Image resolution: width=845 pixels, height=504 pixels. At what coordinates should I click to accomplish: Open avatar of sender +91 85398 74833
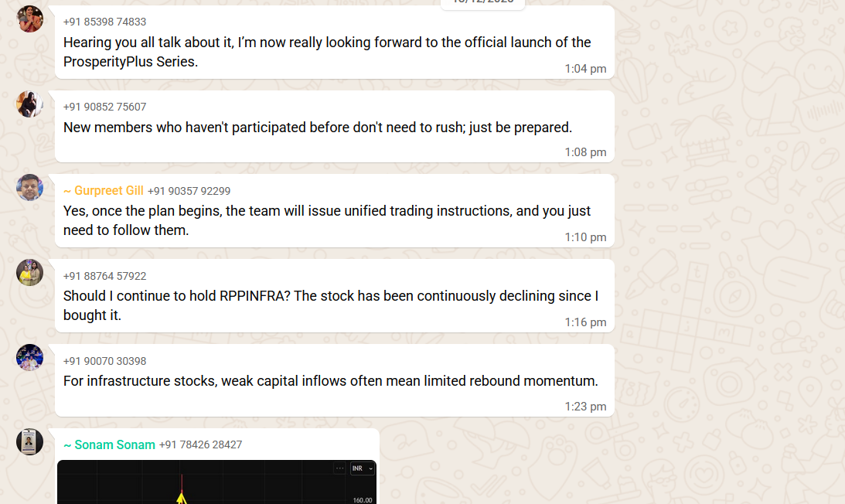point(30,19)
